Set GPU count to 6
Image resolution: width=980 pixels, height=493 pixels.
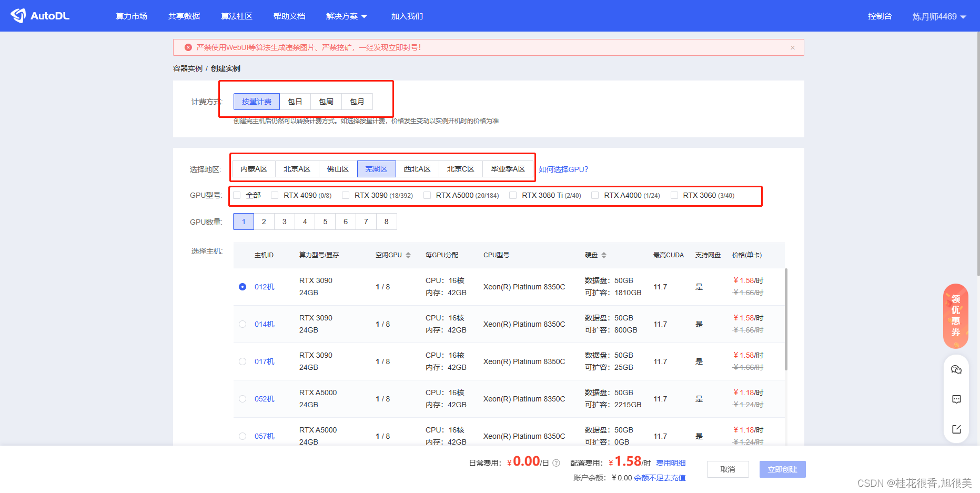click(x=346, y=222)
